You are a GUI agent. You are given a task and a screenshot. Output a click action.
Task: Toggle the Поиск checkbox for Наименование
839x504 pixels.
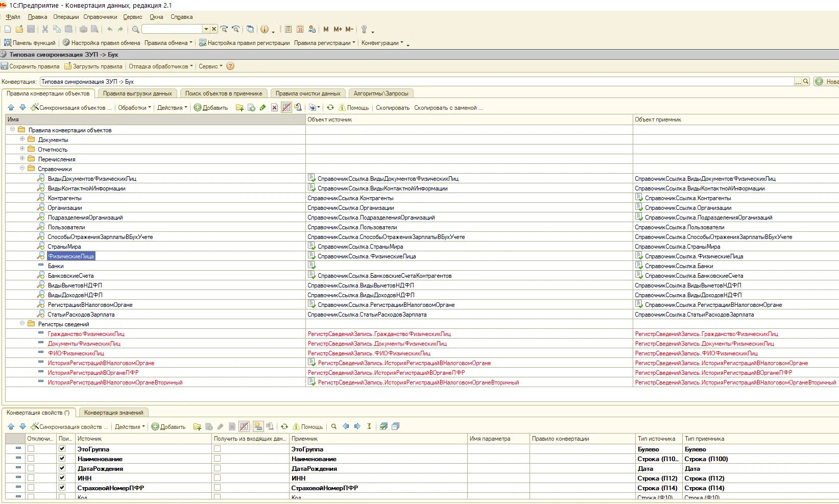point(62,459)
